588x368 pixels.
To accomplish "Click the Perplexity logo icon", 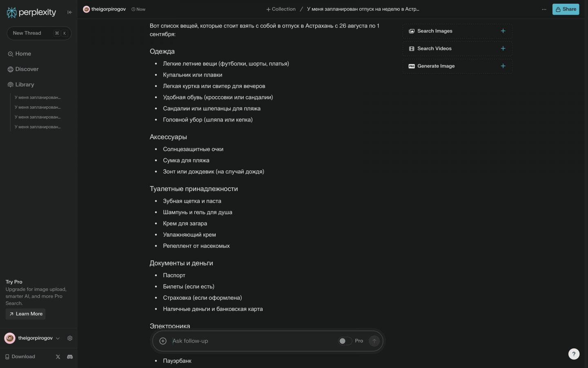I will pos(12,13).
